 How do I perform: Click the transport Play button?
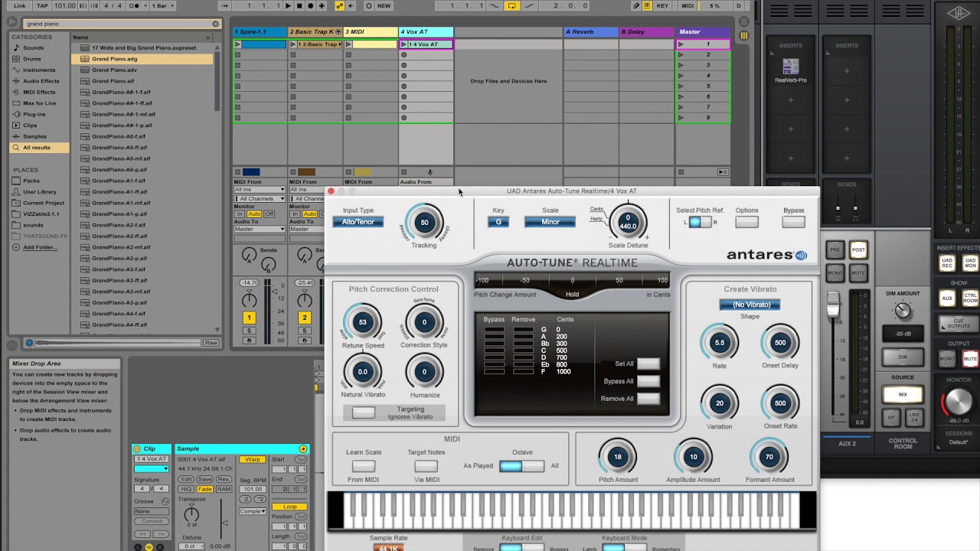[x=288, y=5]
